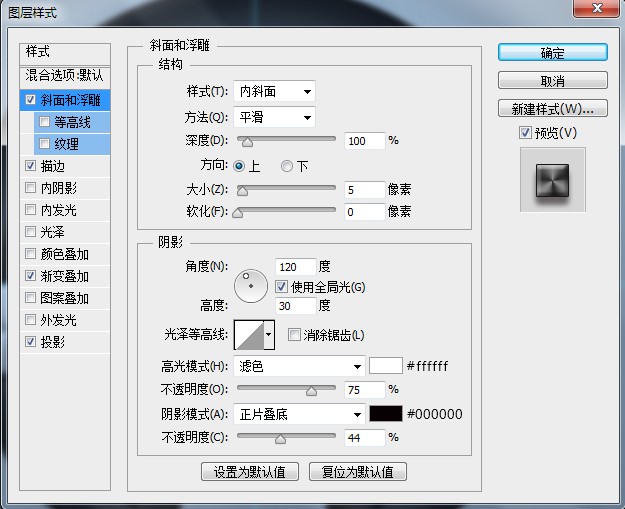
Task: Click the 软化 value field 0
Action: coord(365,212)
